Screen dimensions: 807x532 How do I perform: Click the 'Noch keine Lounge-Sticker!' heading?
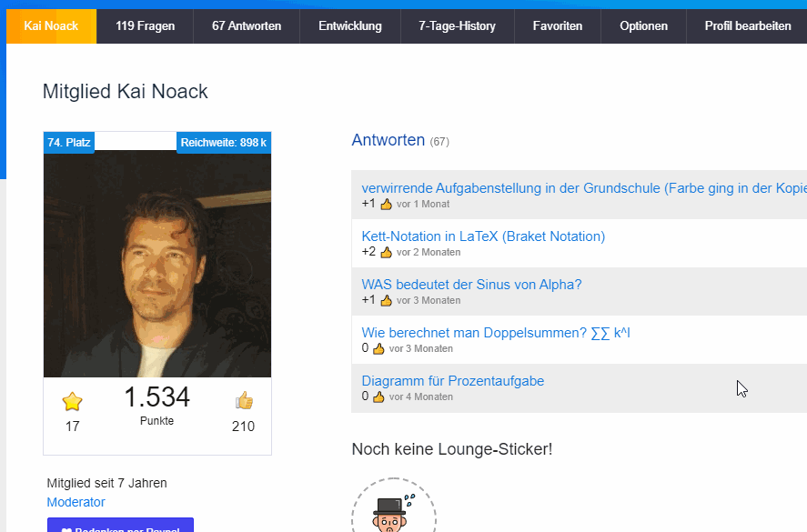[452, 449]
